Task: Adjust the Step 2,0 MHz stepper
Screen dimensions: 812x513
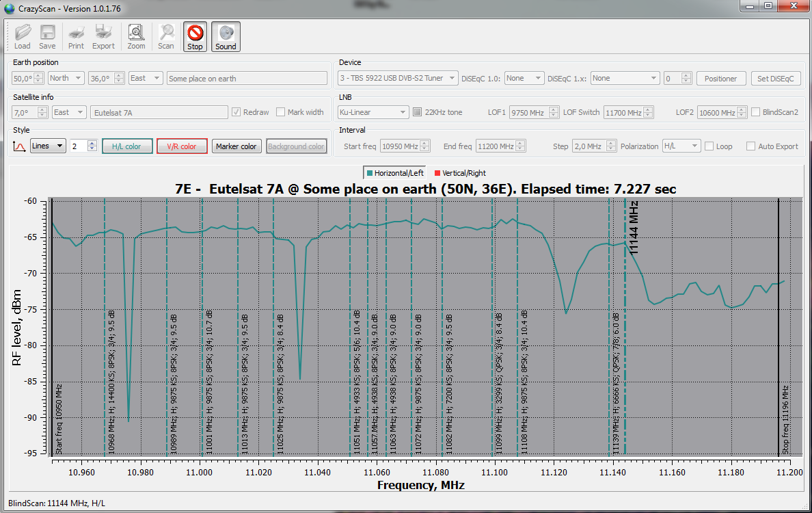Action: coord(611,146)
